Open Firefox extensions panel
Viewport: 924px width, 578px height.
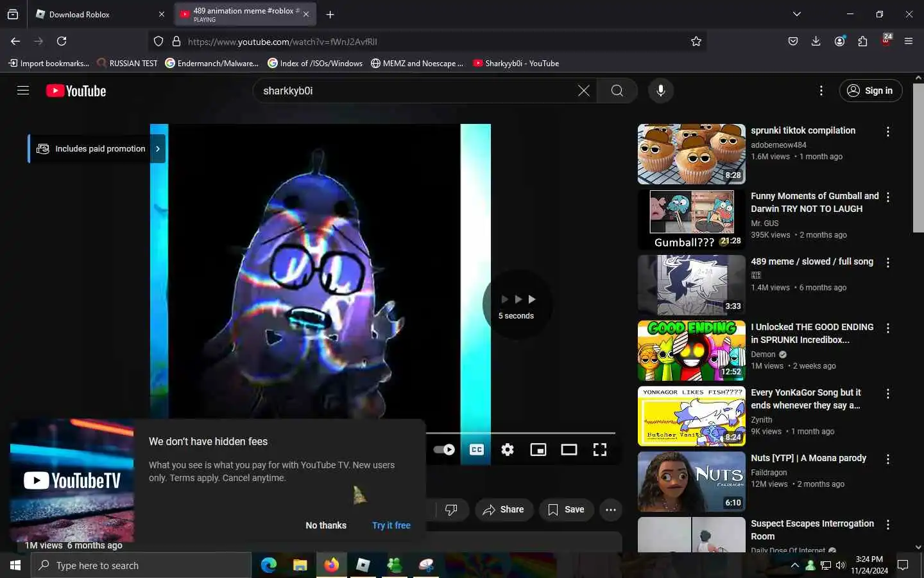[862, 41]
